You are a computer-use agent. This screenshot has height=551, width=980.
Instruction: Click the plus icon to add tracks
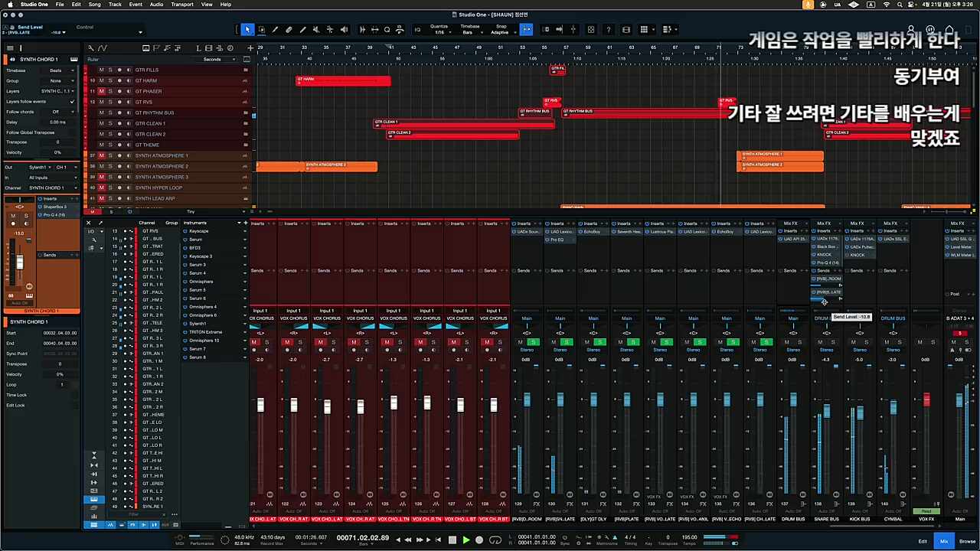(x=250, y=48)
